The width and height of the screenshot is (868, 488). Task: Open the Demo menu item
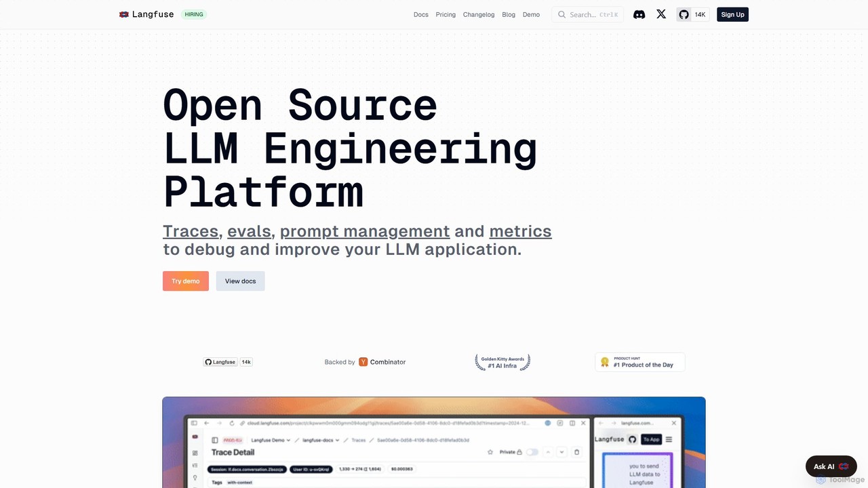point(531,14)
